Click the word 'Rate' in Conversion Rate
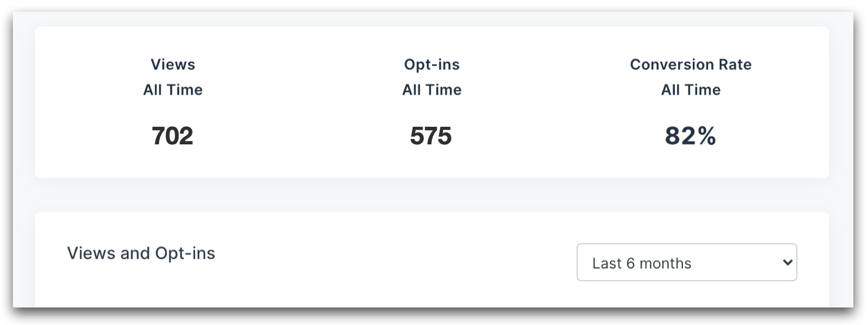868x325 pixels. (x=736, y=64)
